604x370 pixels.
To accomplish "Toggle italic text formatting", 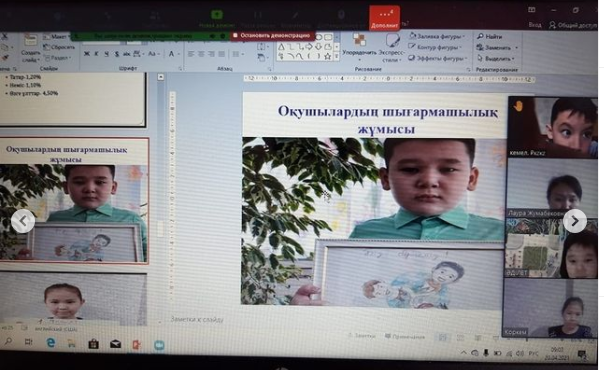I will point(96,54).
